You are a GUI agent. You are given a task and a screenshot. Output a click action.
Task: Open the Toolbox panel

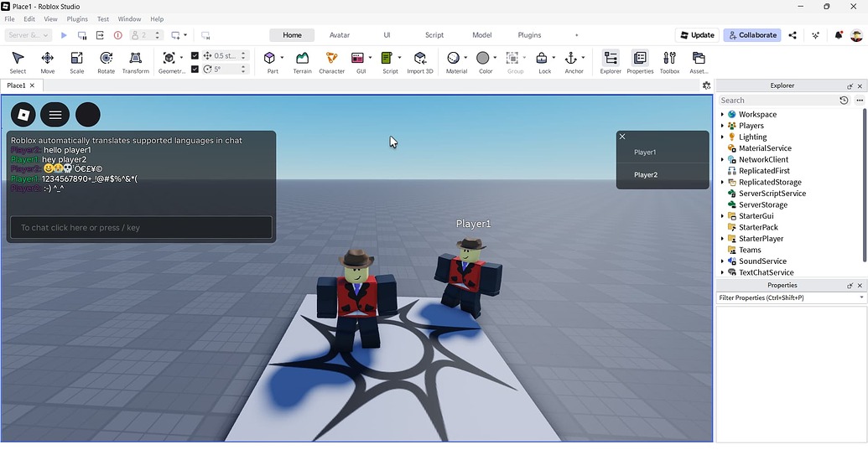coord(669,62)
